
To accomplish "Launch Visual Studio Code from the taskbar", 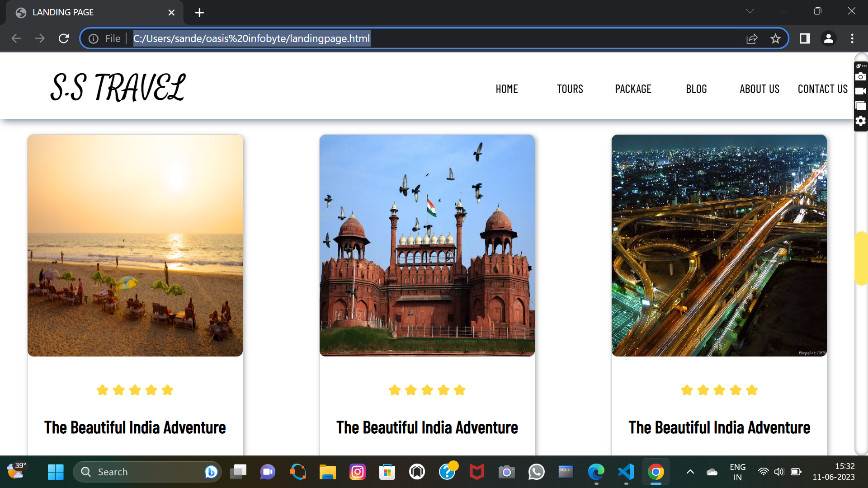I will point(626,472).
